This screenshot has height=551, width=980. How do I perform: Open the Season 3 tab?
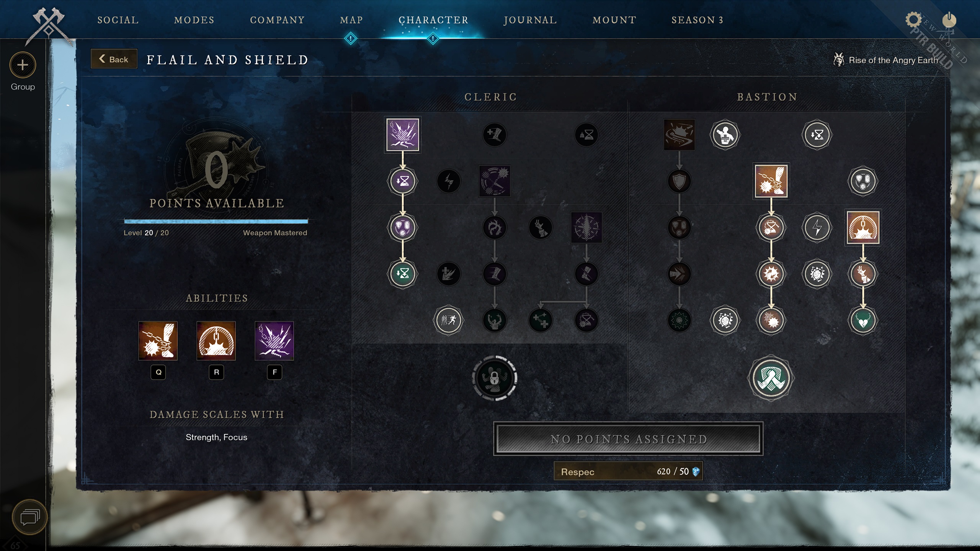click(x=698, y=20)
